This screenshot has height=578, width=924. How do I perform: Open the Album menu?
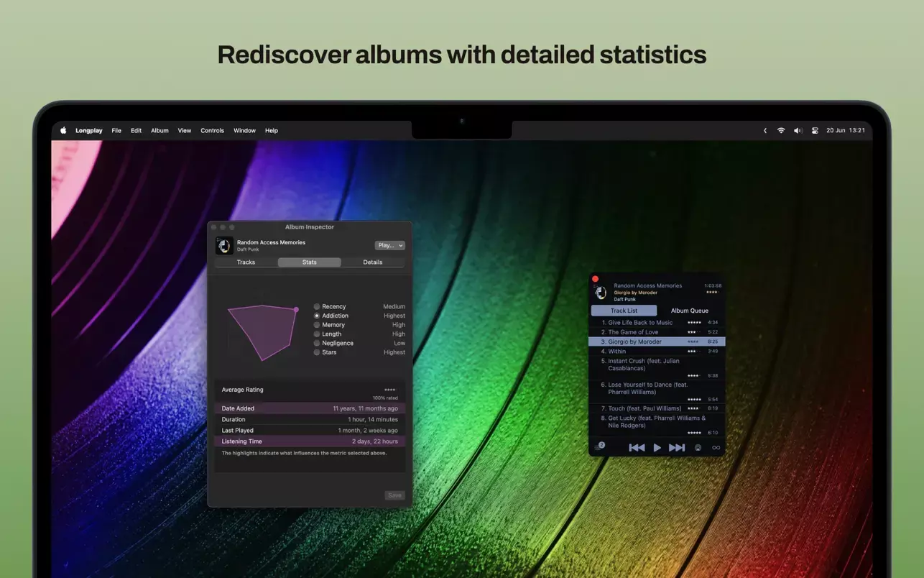pos(160,130)
